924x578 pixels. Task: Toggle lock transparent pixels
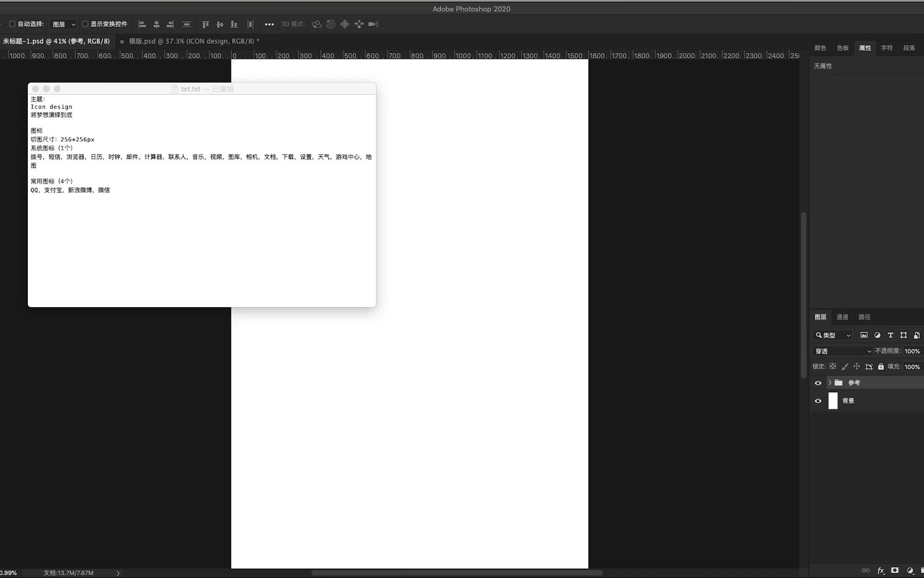[x=833, y=367]
